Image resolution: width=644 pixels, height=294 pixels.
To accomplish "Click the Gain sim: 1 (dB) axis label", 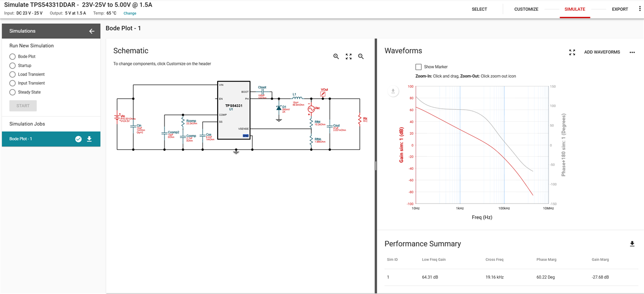I will (401, 145).
